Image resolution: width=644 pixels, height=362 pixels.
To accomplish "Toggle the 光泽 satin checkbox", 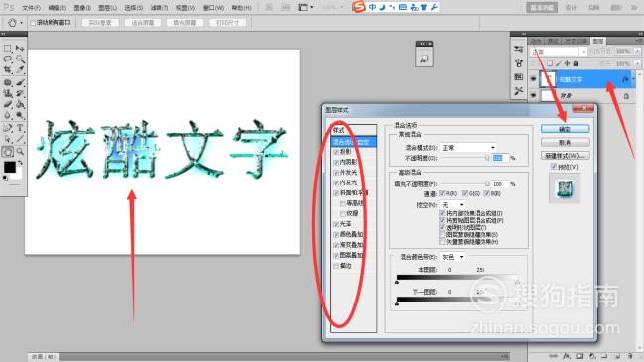I will [x=336, y=224].
